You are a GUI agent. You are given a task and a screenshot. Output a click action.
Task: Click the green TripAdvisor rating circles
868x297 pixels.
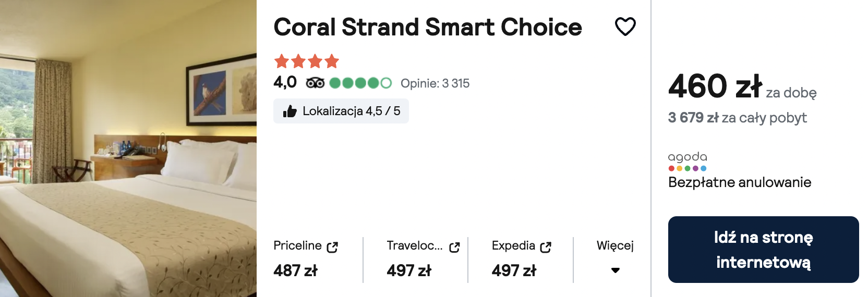360,83
